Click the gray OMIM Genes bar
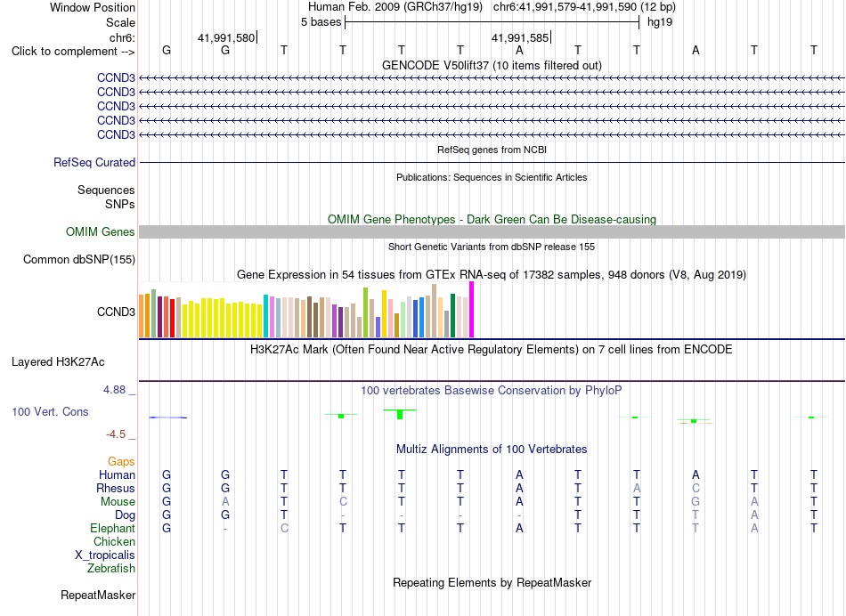 tap(492, 232)
